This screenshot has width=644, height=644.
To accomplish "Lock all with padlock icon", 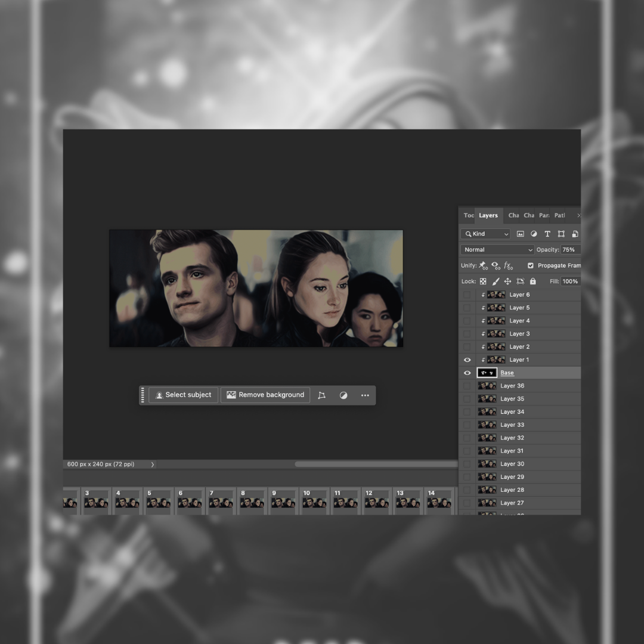I will point(532,281).
